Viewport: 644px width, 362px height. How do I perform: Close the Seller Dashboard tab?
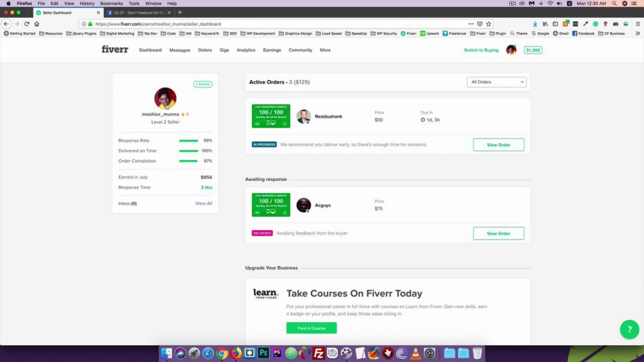tap(98, 13)
